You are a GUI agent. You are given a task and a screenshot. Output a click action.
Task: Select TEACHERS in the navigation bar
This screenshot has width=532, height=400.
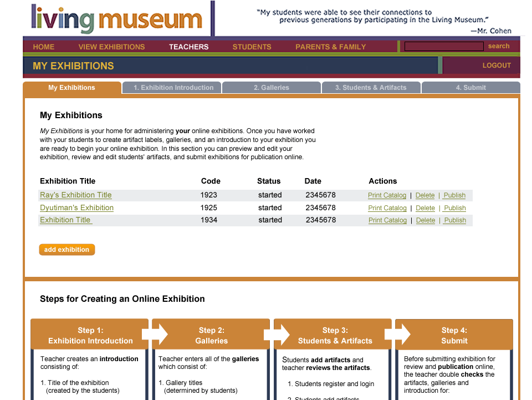188,47
